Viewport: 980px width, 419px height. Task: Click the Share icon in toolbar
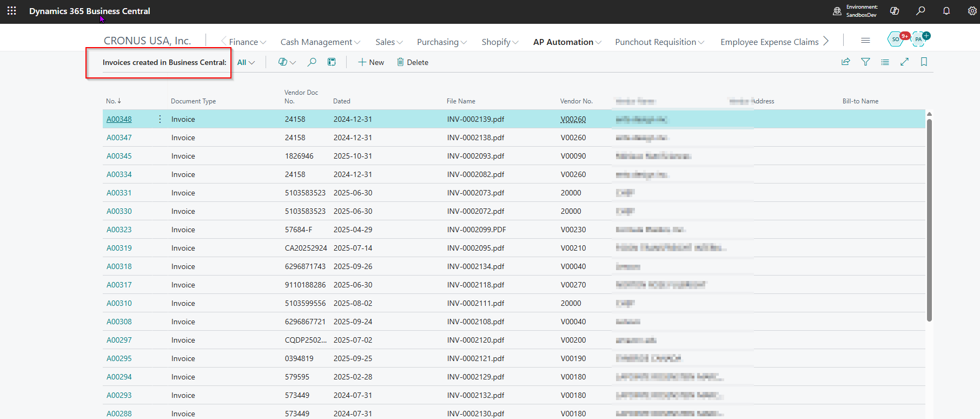846,62
